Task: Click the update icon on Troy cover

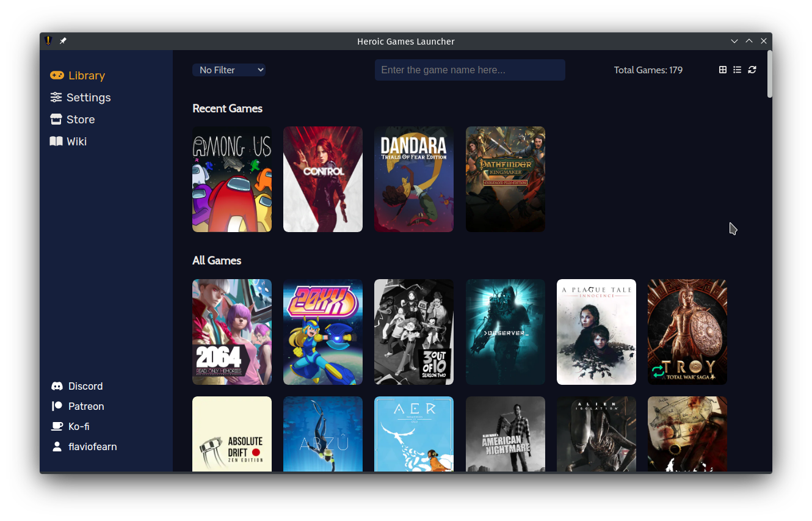Action: click(x=658, y=371)
